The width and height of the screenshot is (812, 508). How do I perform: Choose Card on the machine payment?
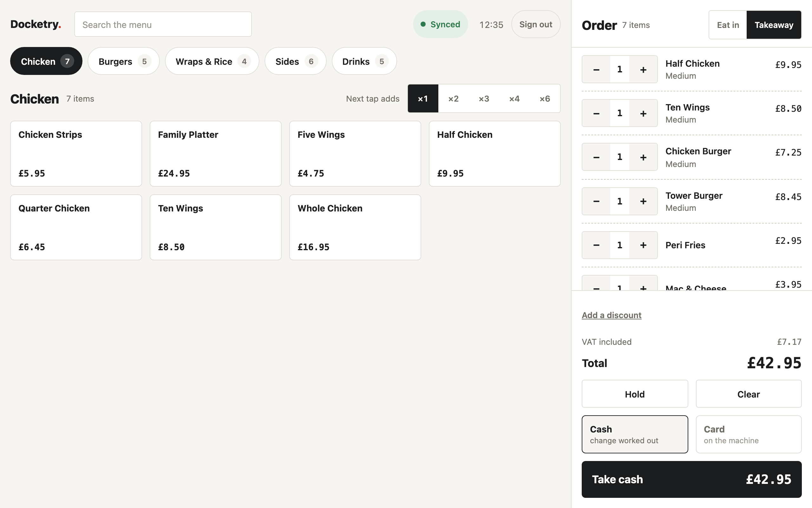[x=749, y=434]
